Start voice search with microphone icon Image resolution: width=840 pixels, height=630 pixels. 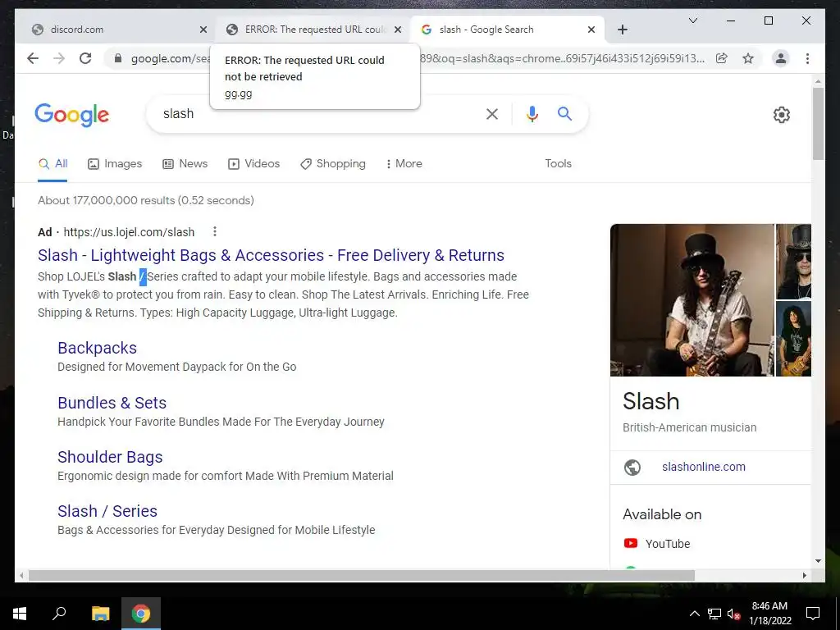pos(532,114)
